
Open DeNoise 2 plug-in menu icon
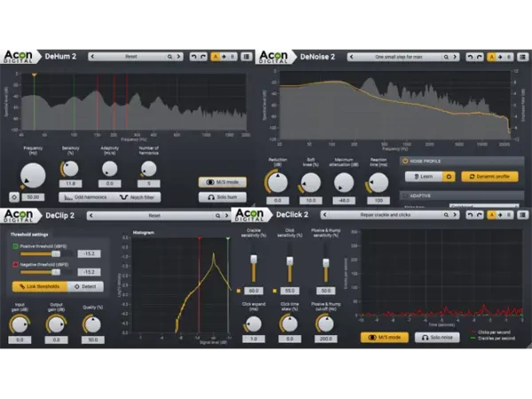[x=523, y=57]
